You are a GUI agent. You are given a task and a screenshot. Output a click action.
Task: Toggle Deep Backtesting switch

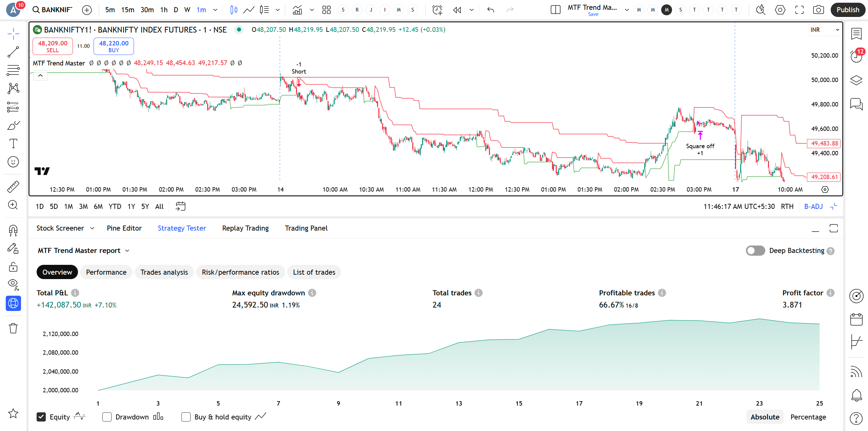coord(755,251)
